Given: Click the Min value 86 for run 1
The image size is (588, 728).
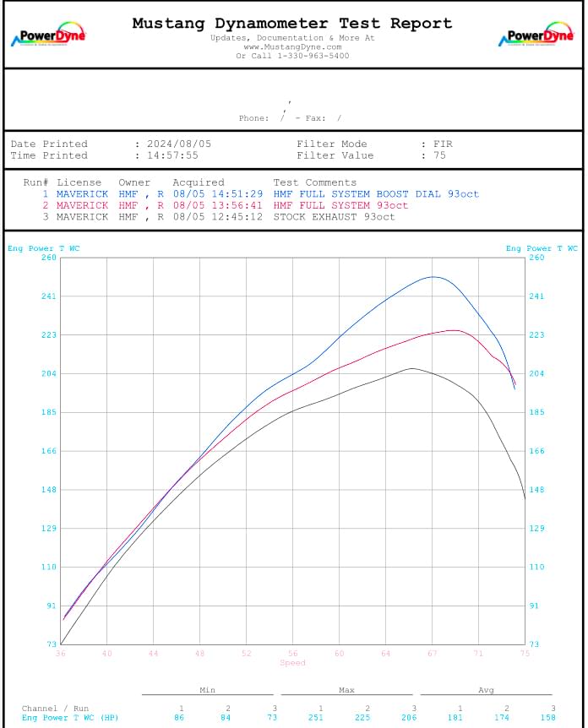Looking at the screenshot, I should pos(179,717).
